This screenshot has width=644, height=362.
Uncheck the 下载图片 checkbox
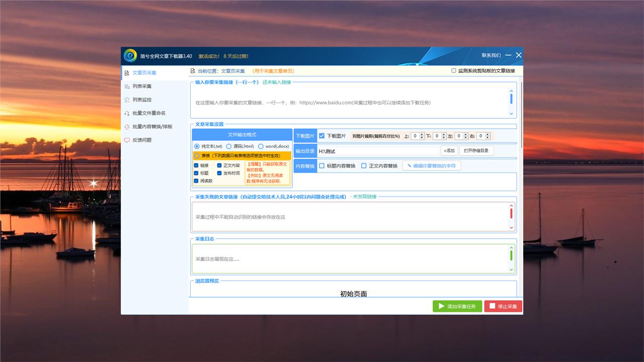click(x=322, y=136)
